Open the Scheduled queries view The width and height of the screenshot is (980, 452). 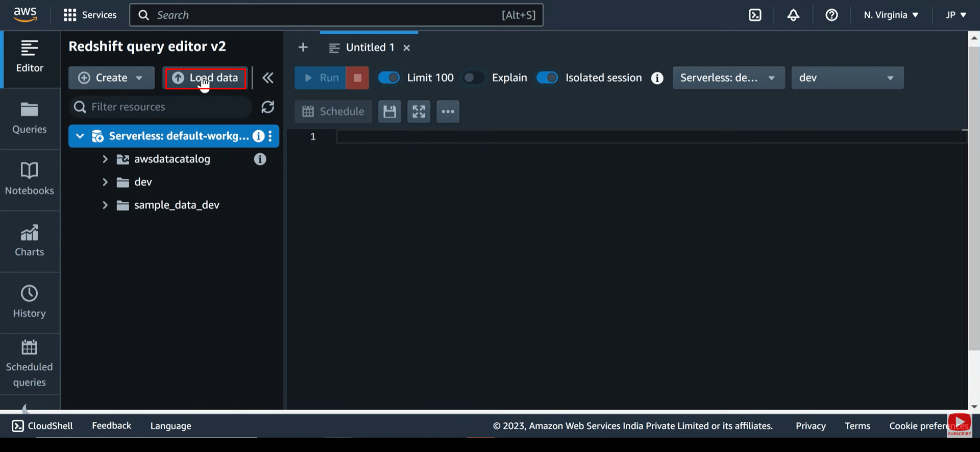click(x=30, y=364)
